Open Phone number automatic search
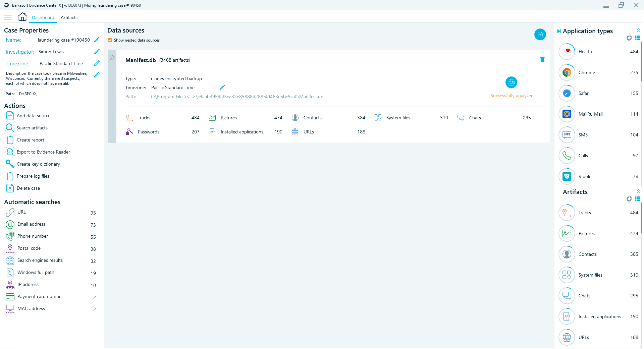The width and height of the screenshot is (644, 349). [51, 236]
